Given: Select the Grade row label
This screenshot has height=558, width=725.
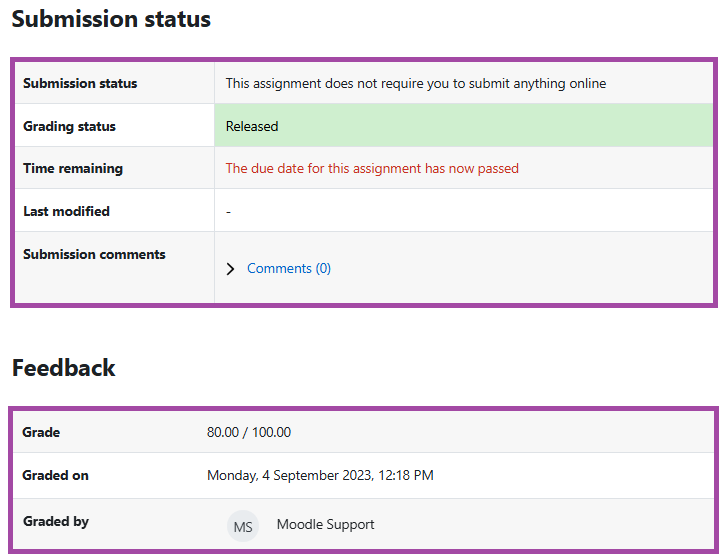Looking at the screenshot, I should pos(41,432).
